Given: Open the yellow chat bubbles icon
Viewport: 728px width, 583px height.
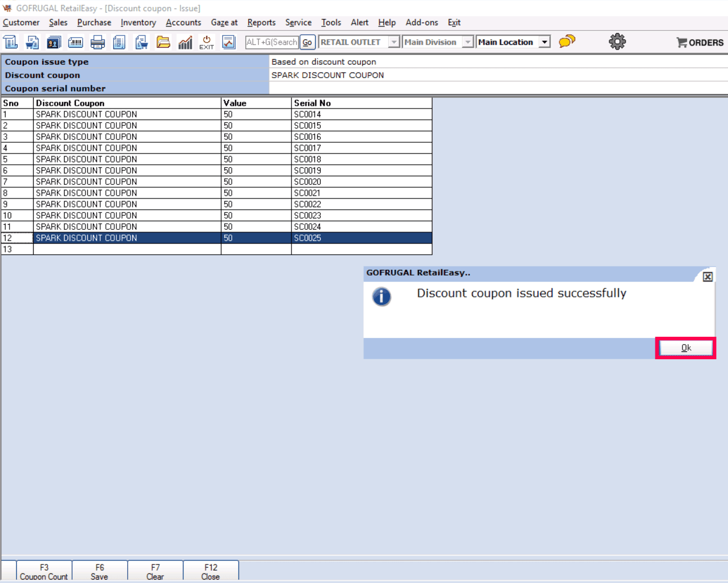Looking at the screenshot, I should [x=567, y=41].
